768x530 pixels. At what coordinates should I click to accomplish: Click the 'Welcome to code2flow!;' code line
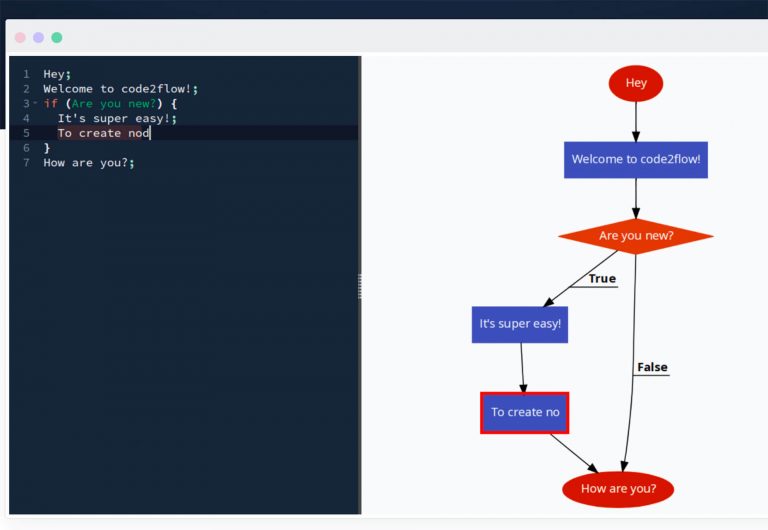(x=109, y=89)
